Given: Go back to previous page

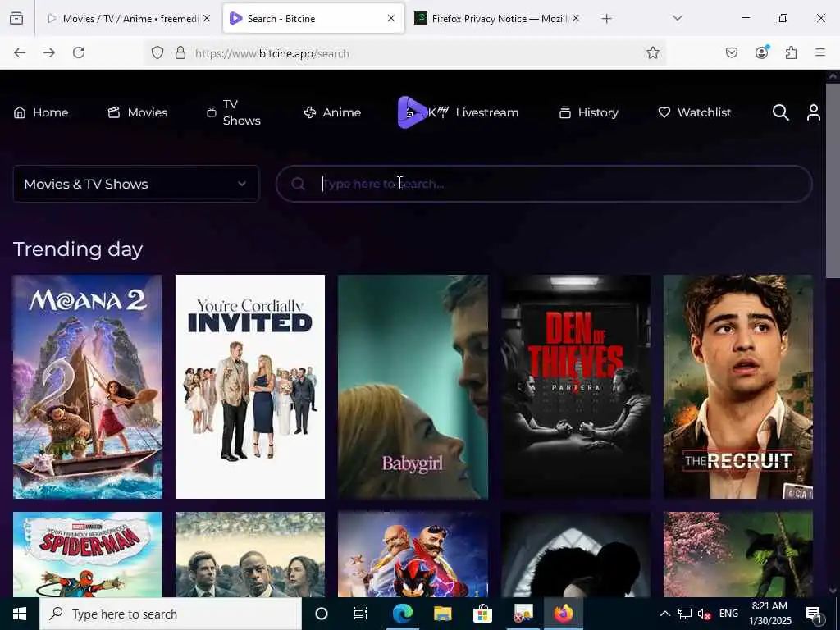Looking at the screenshot, I should 20,52.
